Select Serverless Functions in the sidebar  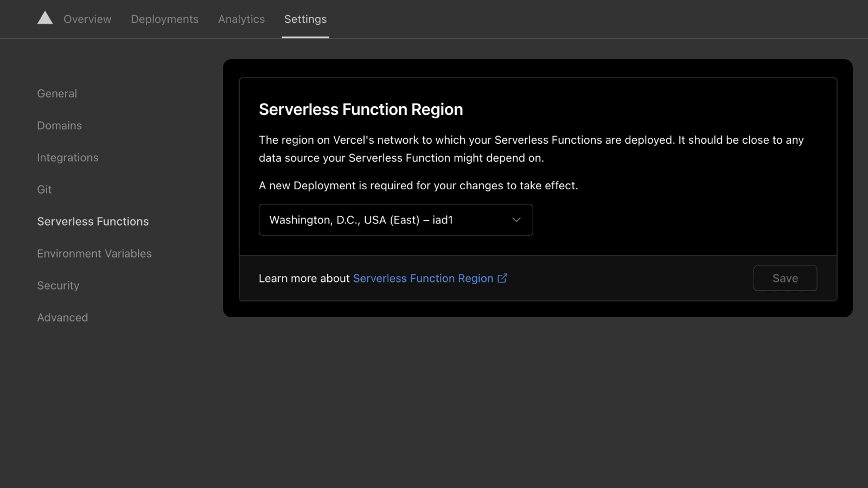(93, 221)
